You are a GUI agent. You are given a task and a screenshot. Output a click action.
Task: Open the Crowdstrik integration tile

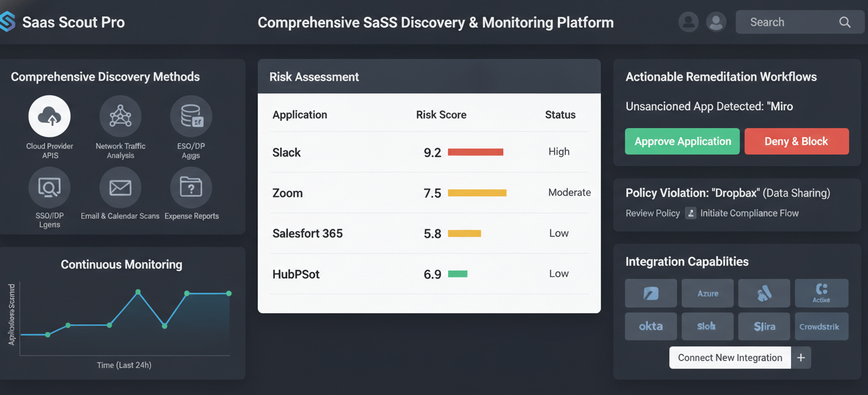(822, 326)
